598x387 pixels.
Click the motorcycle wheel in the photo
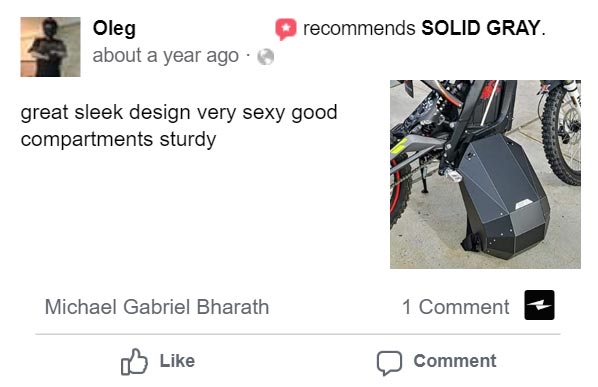(562, 133)
